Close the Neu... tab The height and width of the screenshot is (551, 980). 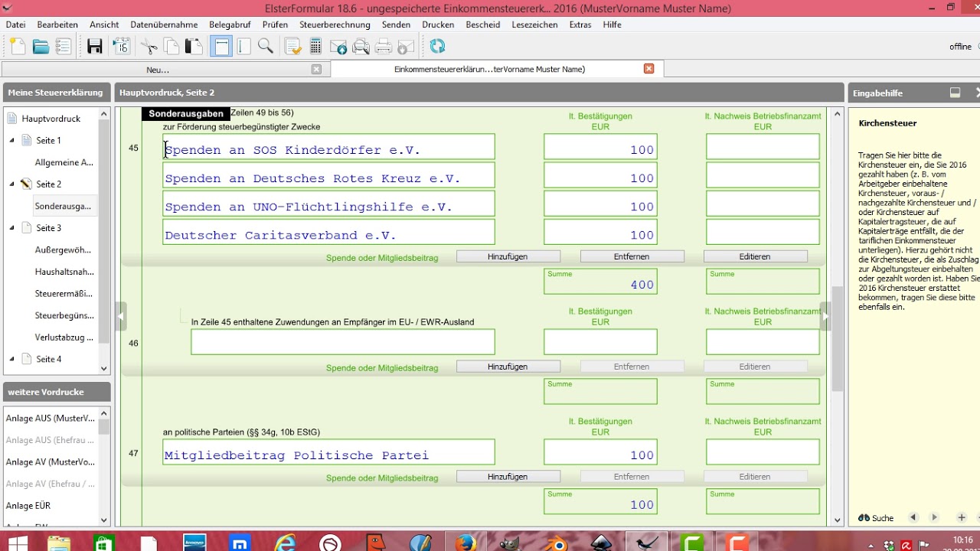(x=317, y=69)
